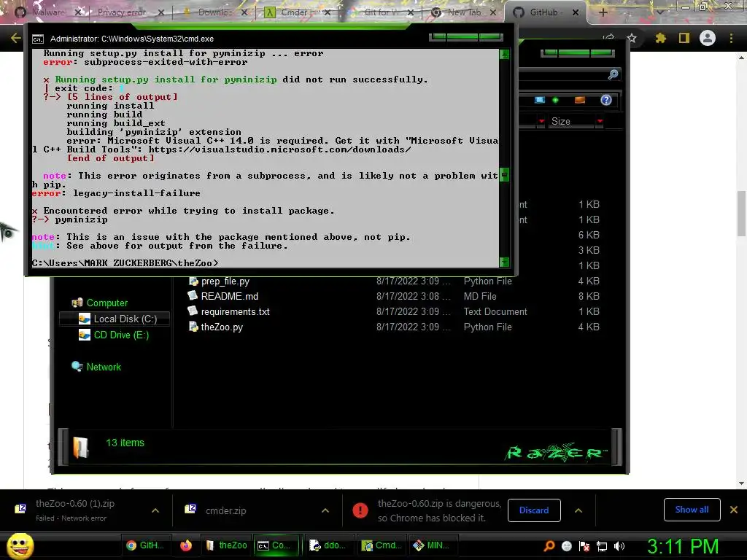The width and height of the screenshot is (747, 560).
Task: Click the red danger warning icon
Action: [360, 510]
